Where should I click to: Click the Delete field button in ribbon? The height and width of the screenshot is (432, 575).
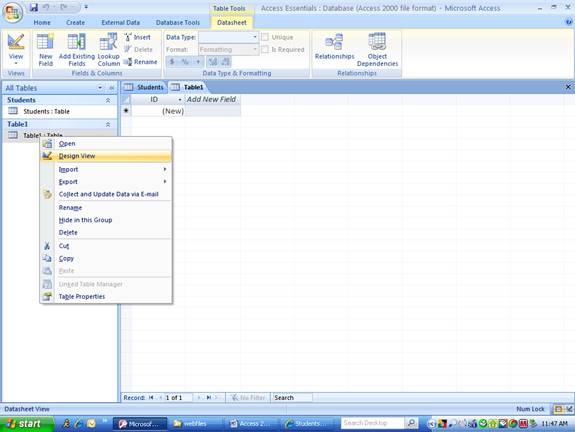coord(138,49)
